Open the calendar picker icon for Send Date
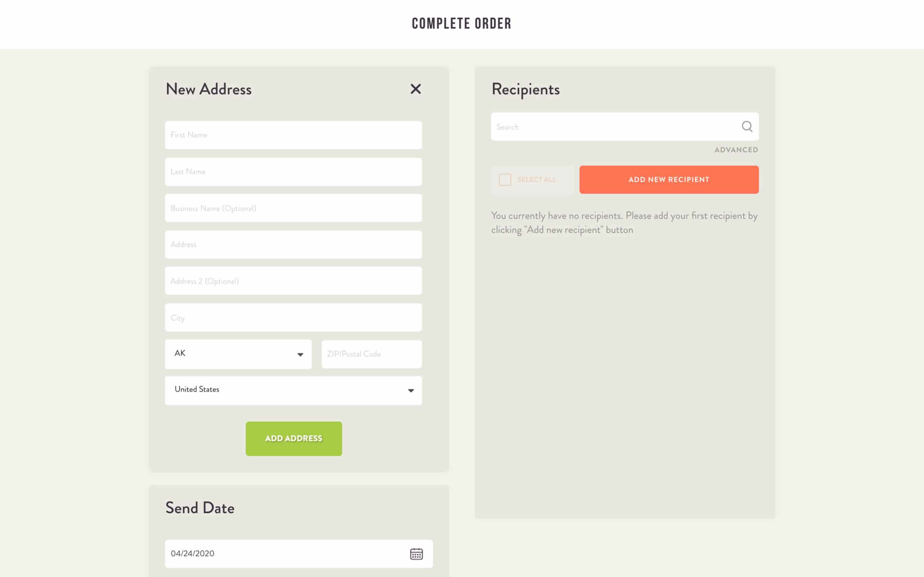This screenshot has height=577, width=924. coord(416,554)
